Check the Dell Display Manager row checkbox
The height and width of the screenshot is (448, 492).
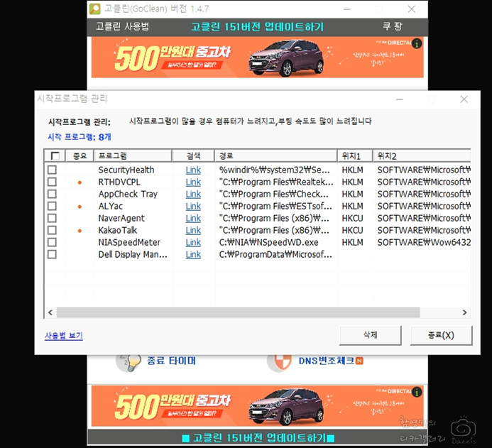[x=52, y=254]
